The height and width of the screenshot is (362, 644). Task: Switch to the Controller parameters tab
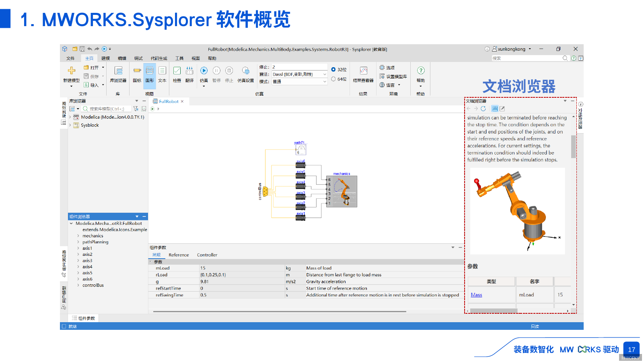[x=207, y=255]
